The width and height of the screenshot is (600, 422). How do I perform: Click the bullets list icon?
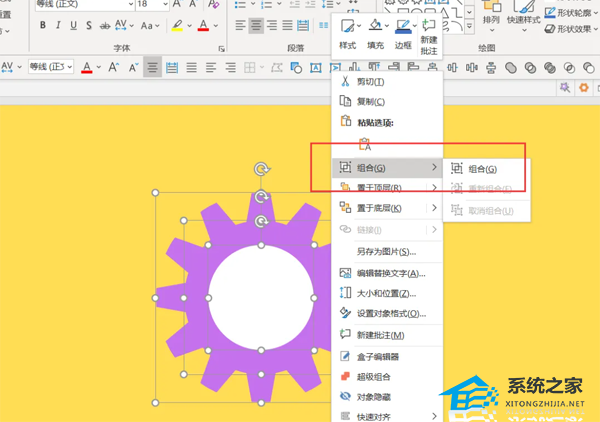click(240, 4)
